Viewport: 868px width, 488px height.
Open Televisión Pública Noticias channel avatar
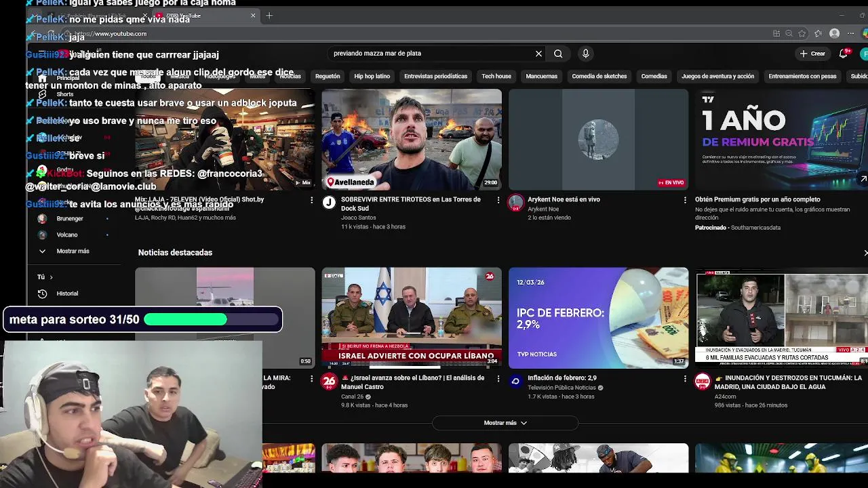[x=516, y=382]
